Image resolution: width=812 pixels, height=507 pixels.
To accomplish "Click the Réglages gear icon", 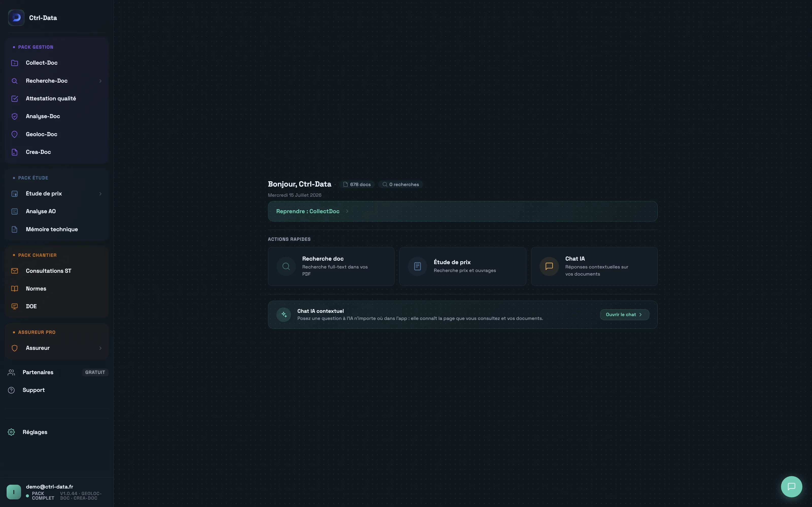I will [11, 432].
